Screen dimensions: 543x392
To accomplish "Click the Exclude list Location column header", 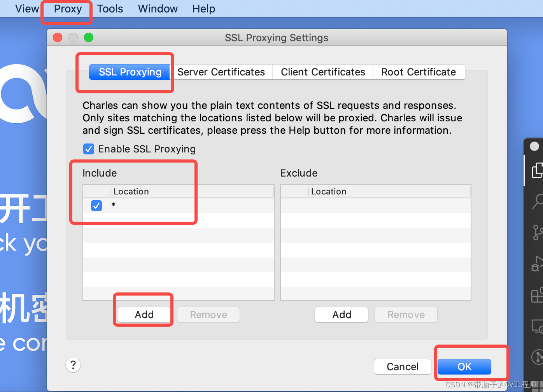I will click(x=389, y=191).
